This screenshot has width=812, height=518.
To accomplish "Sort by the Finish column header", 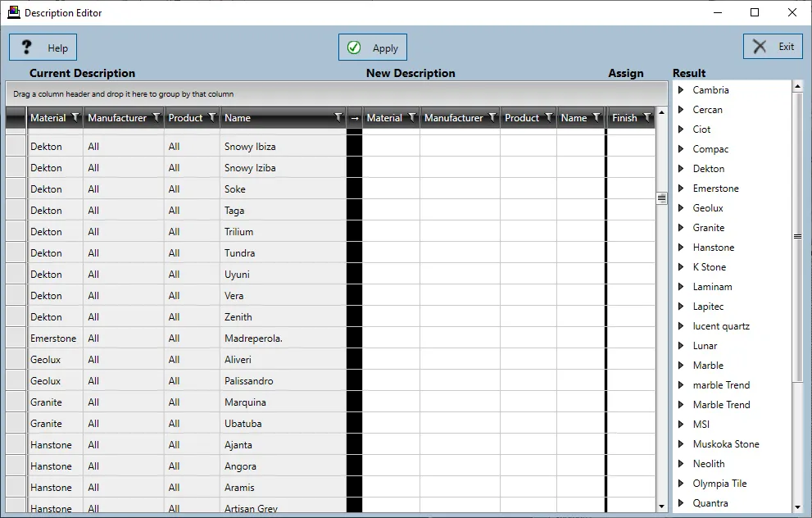I will [x=624, y=118].
